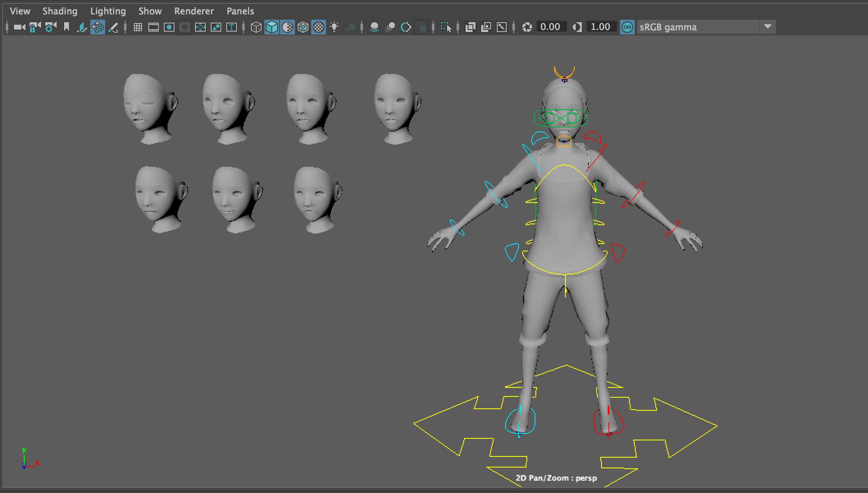Click the Isolate Select icon
This screenshot has width=868, height=493.
point(445,27)
